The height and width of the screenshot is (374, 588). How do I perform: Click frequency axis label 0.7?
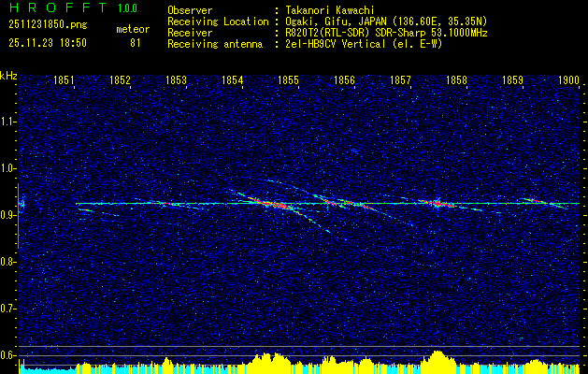7,309
